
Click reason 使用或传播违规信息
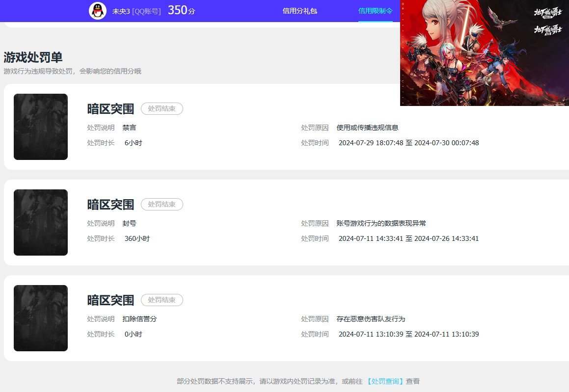tap(367, 128)
